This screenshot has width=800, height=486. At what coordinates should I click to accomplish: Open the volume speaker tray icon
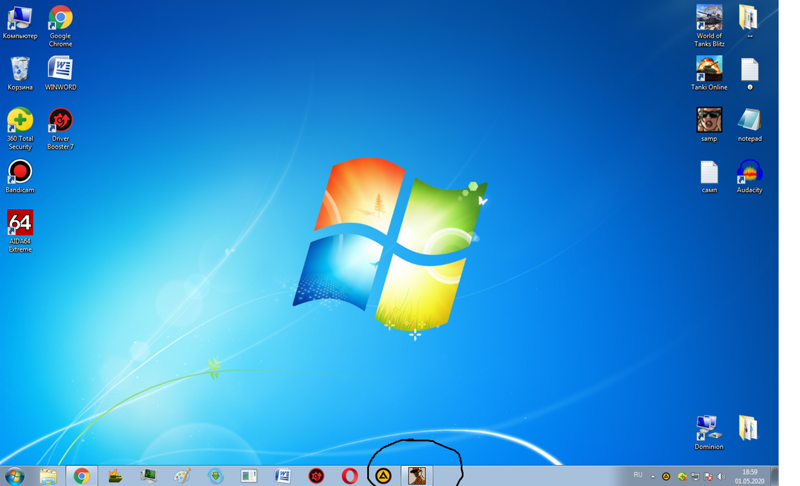pos(721,477)
